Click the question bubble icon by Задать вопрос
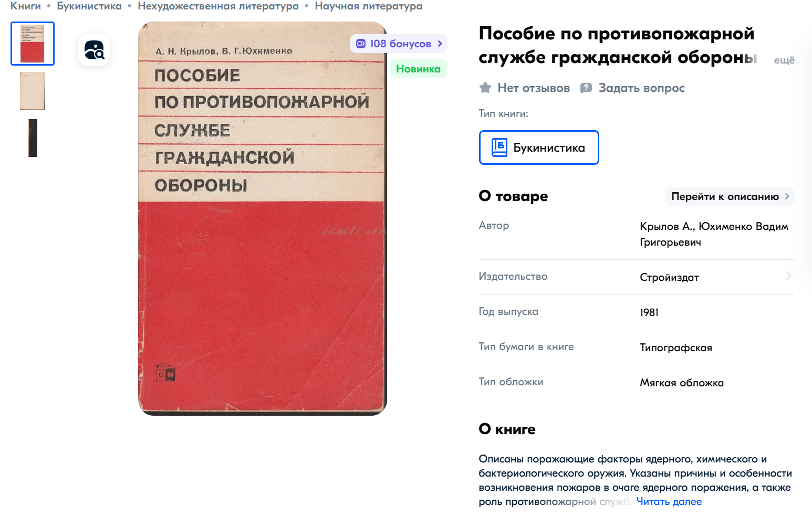Viewport: 812px width, 527px height. coord(586,88)
